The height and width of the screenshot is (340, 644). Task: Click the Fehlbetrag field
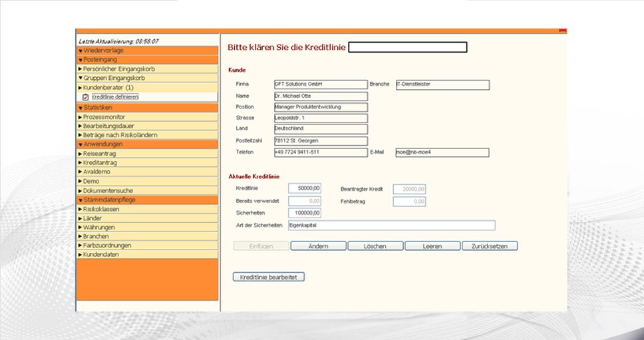409,202
